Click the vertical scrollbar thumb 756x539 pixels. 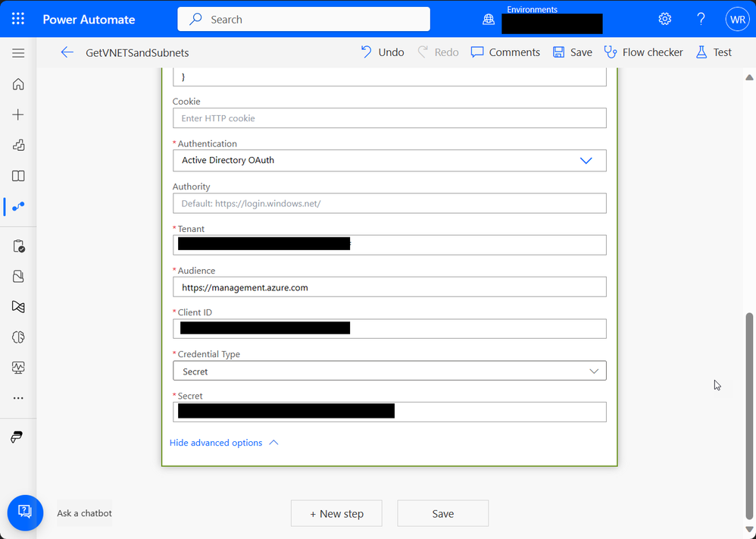(750, 415)
